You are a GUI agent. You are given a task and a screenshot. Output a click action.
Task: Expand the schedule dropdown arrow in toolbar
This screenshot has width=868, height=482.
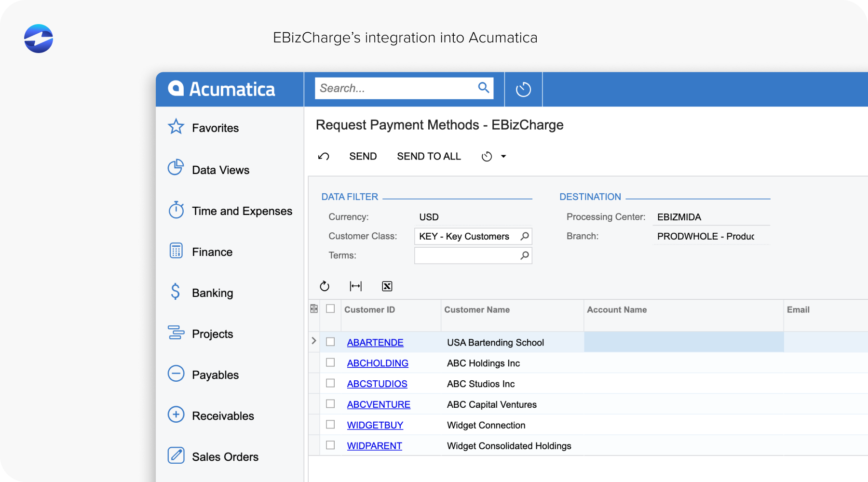click(503, 156)
